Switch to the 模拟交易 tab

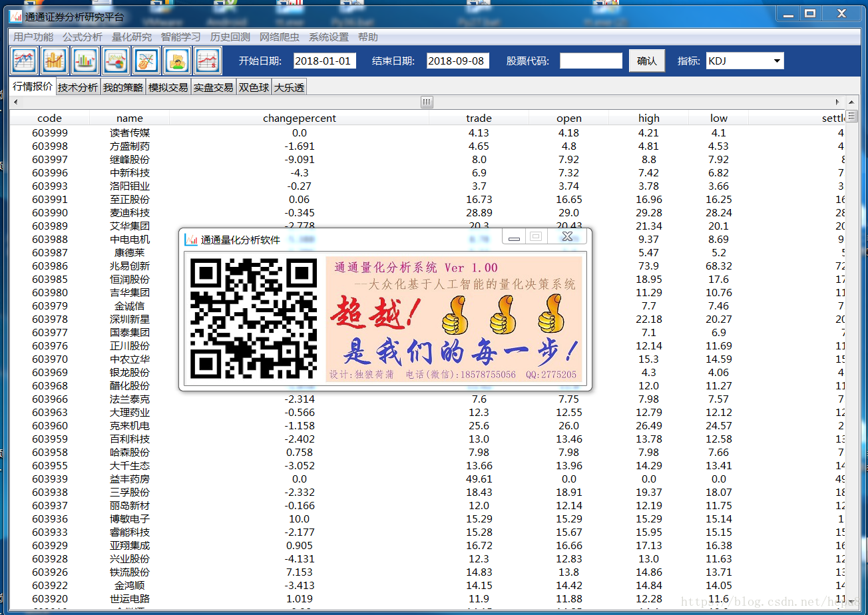tap(168, 87)
